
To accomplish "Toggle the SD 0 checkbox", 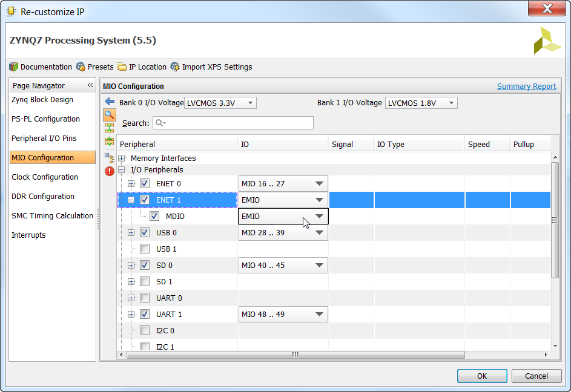I will (145, 266).
